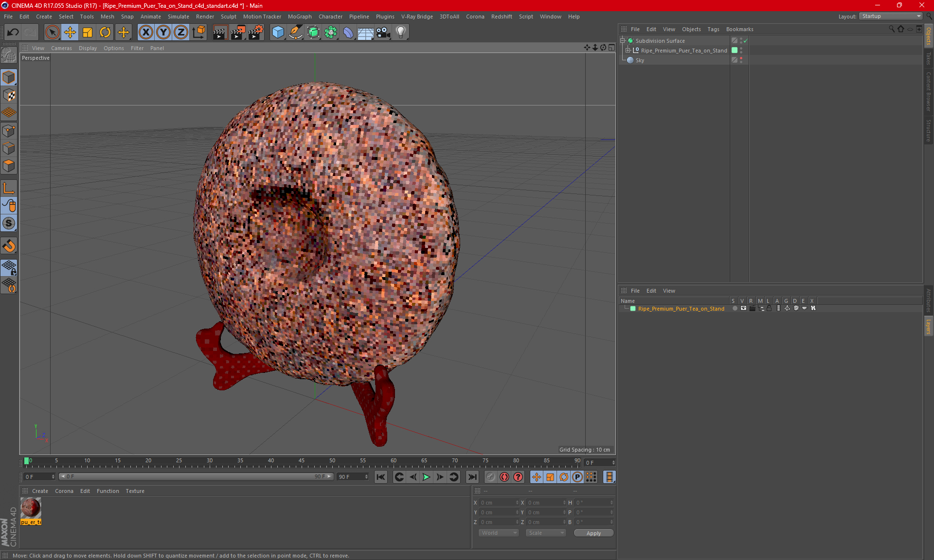Image resolution: width=934 pixels, height=560 pixels.
Task: Add a Subdivision Surface generator
Action: click(x=313, y=33)
